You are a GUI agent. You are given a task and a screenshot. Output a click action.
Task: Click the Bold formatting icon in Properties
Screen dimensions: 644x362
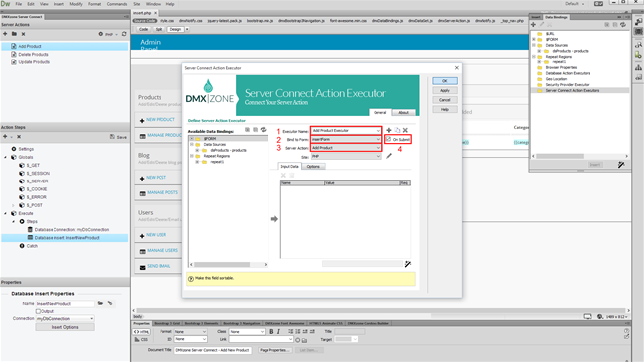point(271,331)
